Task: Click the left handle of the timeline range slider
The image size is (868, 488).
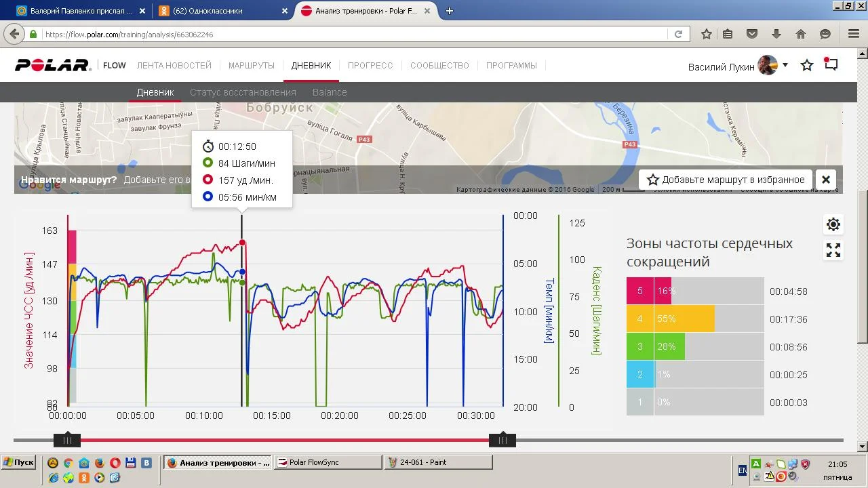Action: click(x=67, y=441)
